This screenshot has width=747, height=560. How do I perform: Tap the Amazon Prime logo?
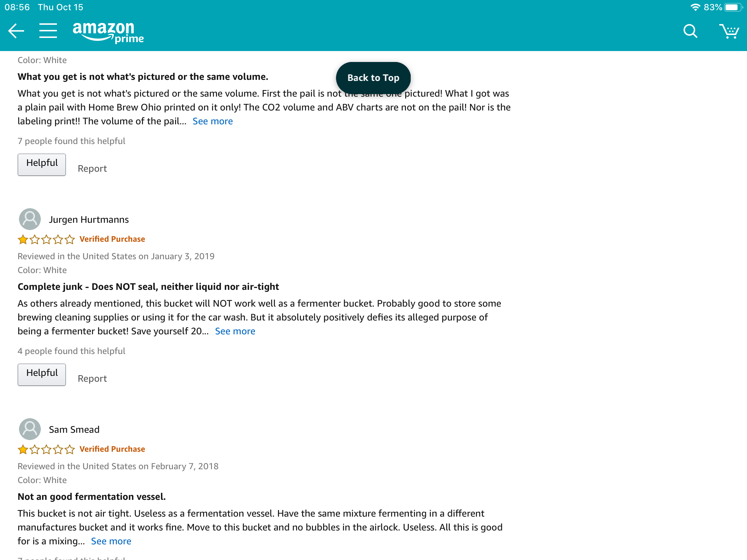tap(108, 32)
